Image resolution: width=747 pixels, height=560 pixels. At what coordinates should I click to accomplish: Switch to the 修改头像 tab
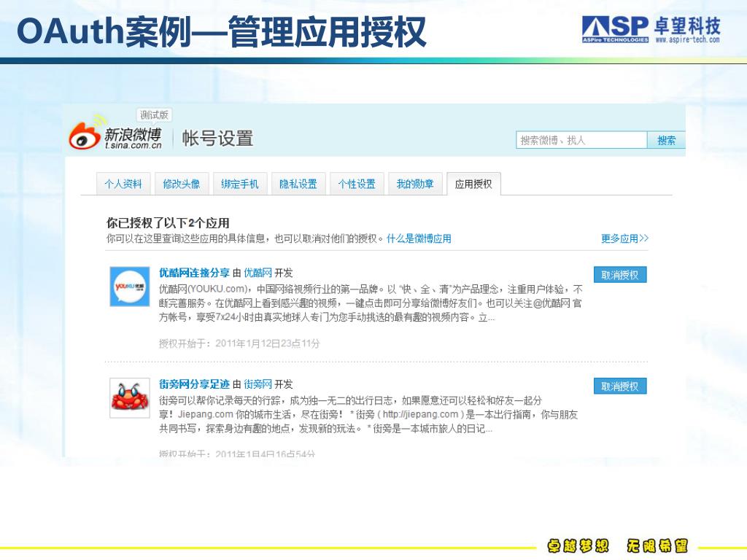click(182, 184)
